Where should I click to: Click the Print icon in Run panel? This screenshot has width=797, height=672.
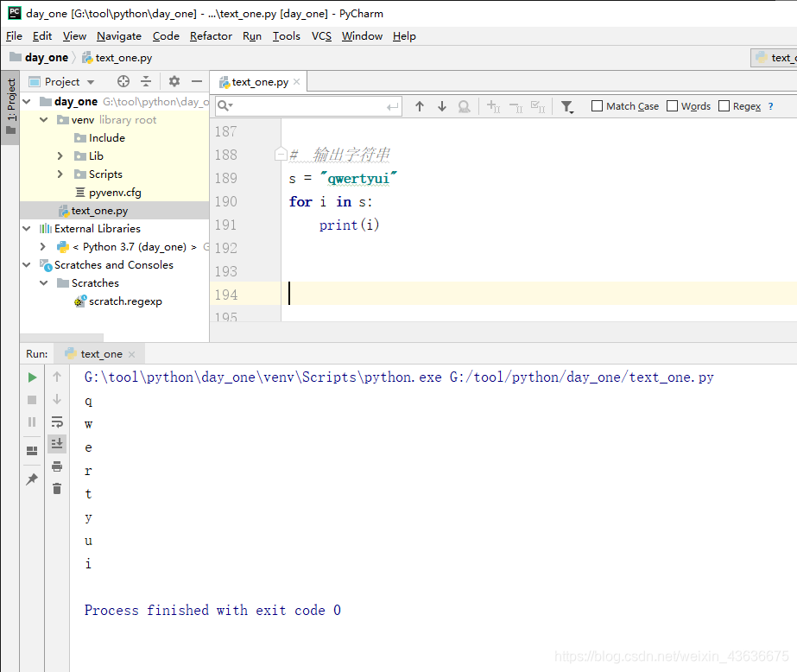click(x=57, y=466)
